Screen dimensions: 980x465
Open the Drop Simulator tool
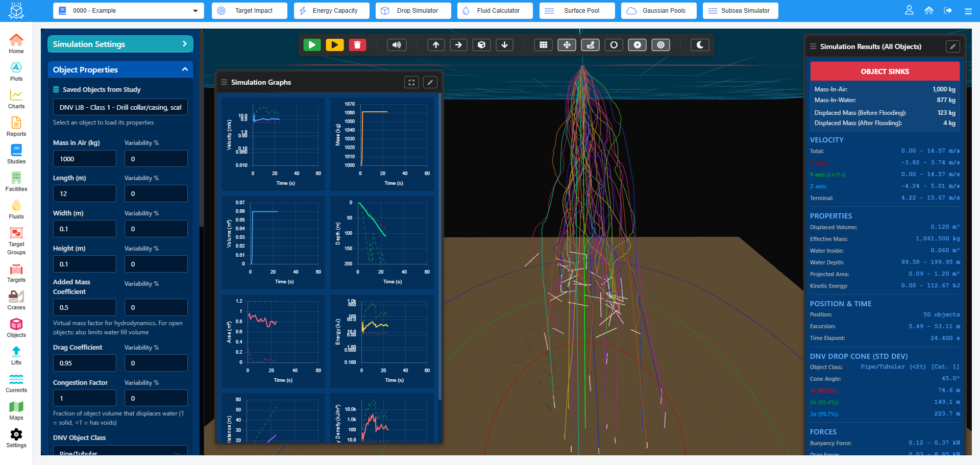412,10
